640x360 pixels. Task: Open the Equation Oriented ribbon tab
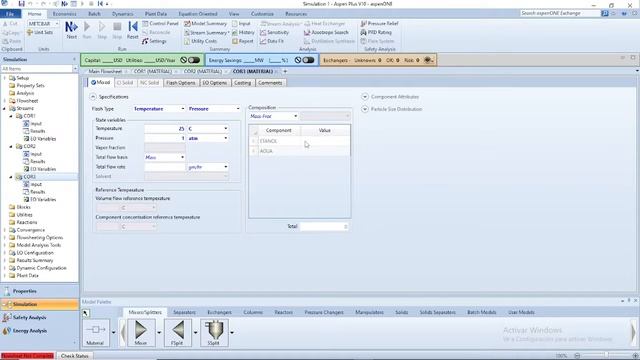point(198,13)
